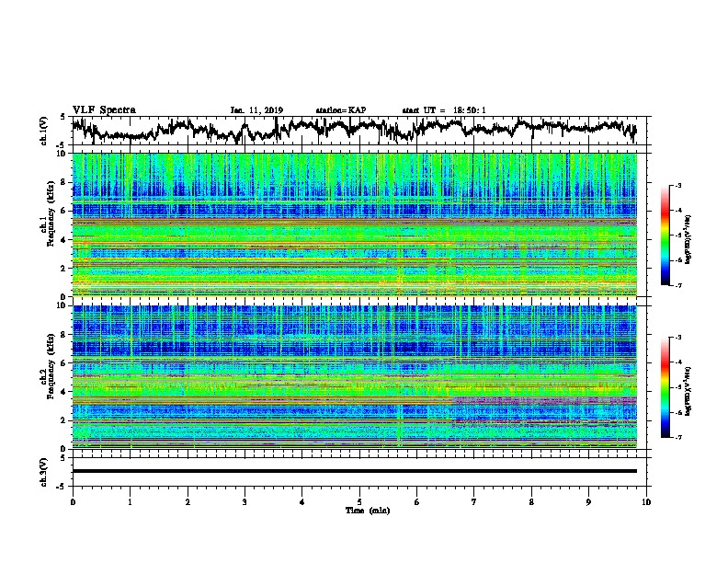Click the ch.2 color bar log(PSD) unit label
The width and height of the screenshot is (728, 563).
click(x=688, y=392)
